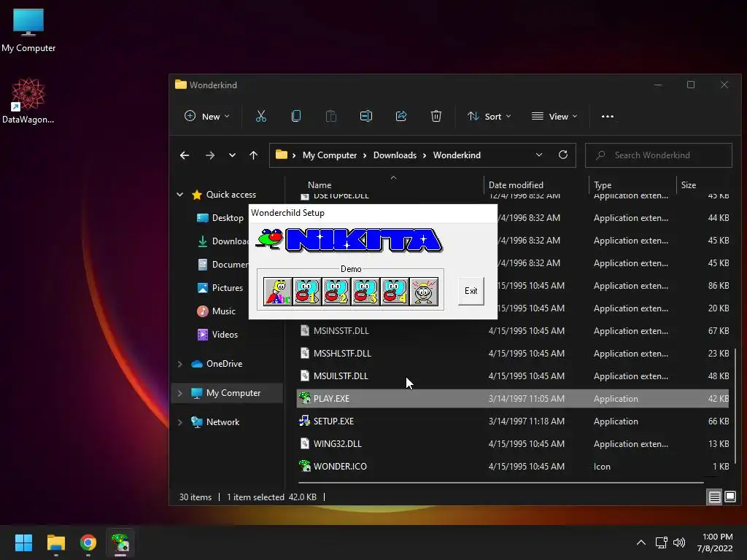
Task: Select My Computer in the address breadcrumb
Action: (x=330, y=155)
